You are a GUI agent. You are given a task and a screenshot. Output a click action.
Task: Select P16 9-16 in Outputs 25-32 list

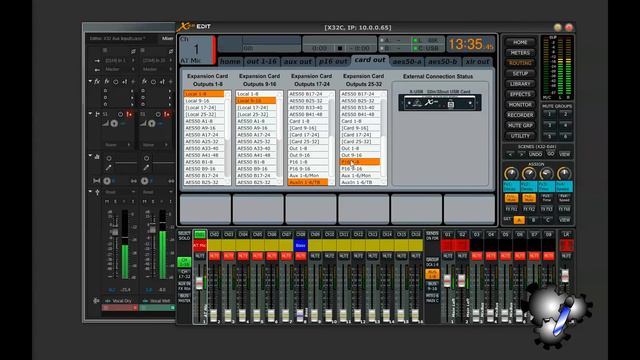pos(360,169)
